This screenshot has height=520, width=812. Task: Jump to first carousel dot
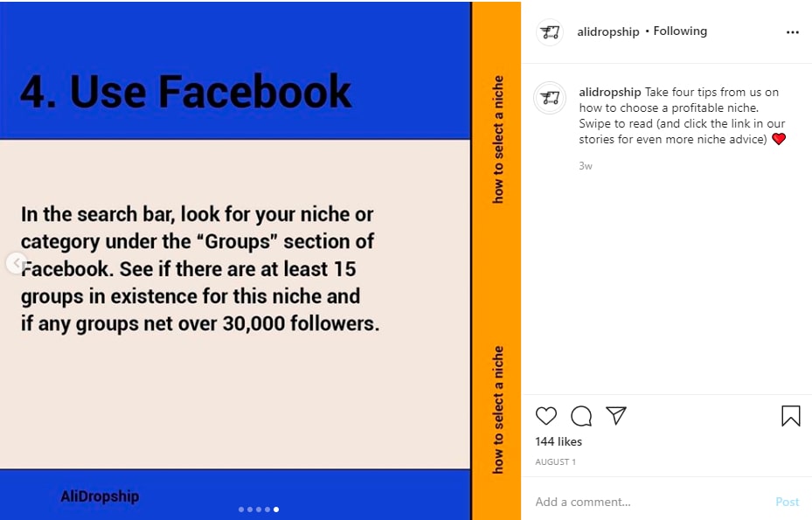coord(241,509)
